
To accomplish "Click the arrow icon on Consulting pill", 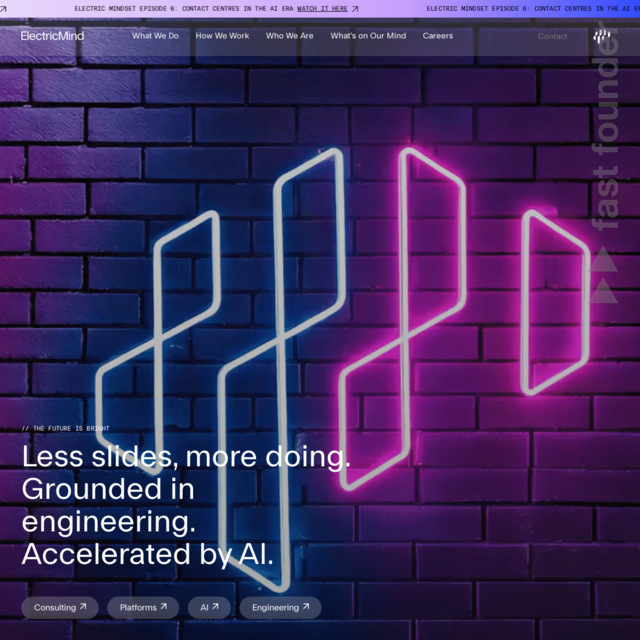I will click(85, 607).
